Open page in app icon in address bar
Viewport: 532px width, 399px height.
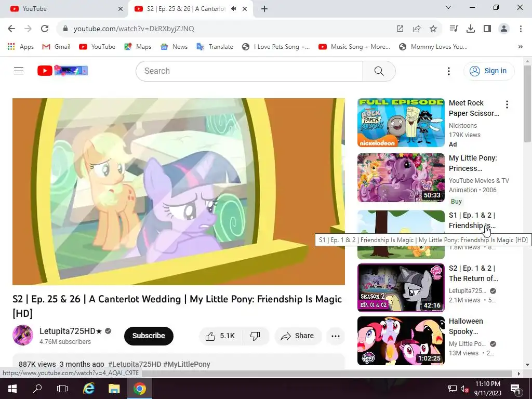(400, 29)
